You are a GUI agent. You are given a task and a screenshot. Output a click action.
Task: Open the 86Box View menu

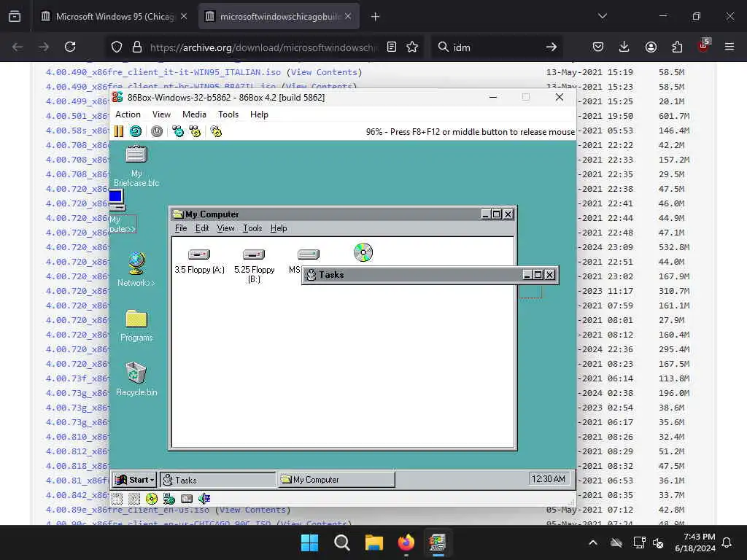click(x=161, y=114)
